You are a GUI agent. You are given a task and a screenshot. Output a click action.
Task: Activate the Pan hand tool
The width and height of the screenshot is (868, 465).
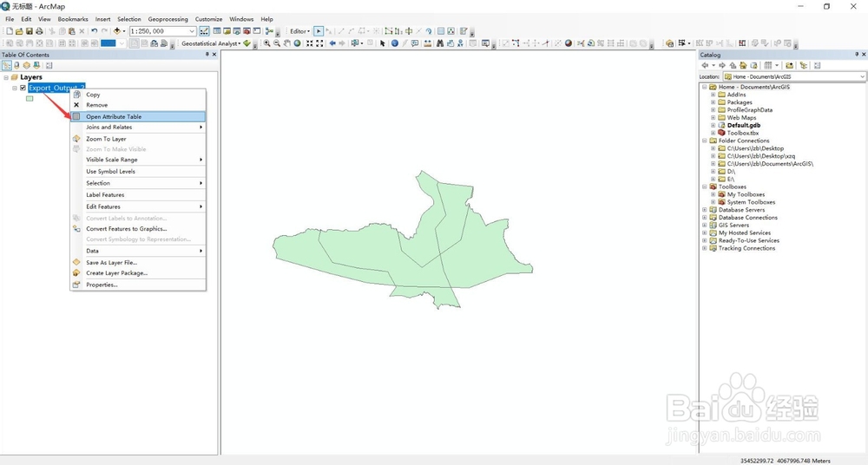(286, 43)
